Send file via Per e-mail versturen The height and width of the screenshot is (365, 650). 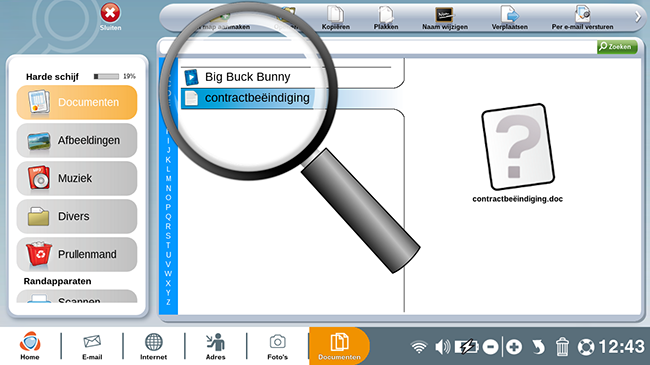(x=582, y=18)
